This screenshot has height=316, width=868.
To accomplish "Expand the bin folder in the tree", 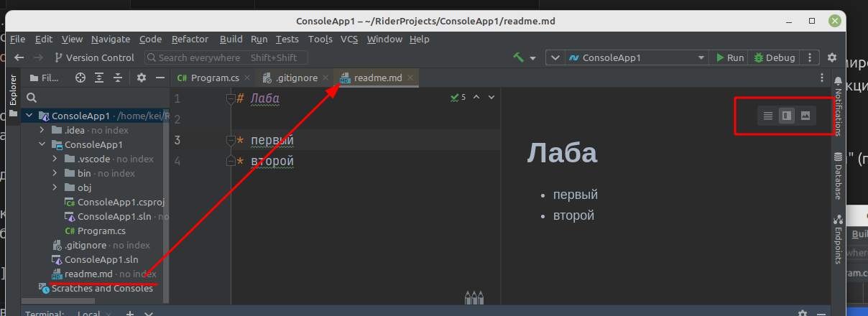I will 55,173.
